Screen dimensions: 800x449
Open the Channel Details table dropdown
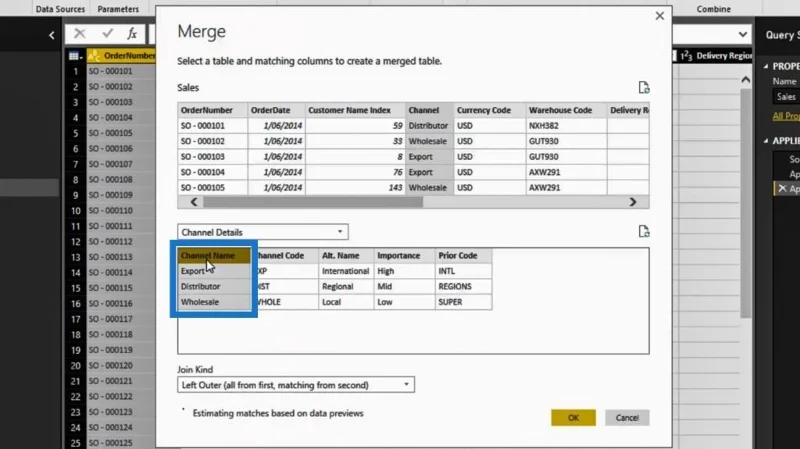click(x=263, y=232)
